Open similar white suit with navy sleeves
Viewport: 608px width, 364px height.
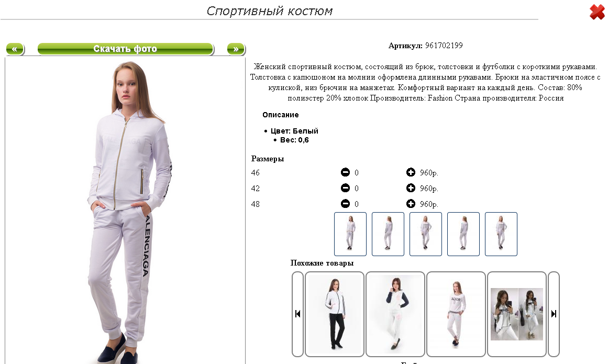click(x=395, y=314)
